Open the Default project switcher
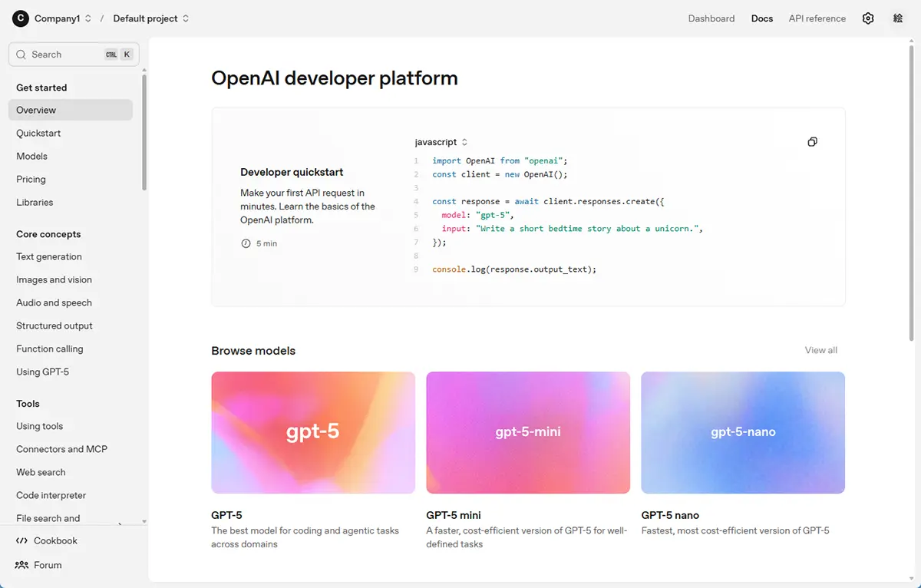The width and height of the screenshot is (921, 588). [151, 18]
